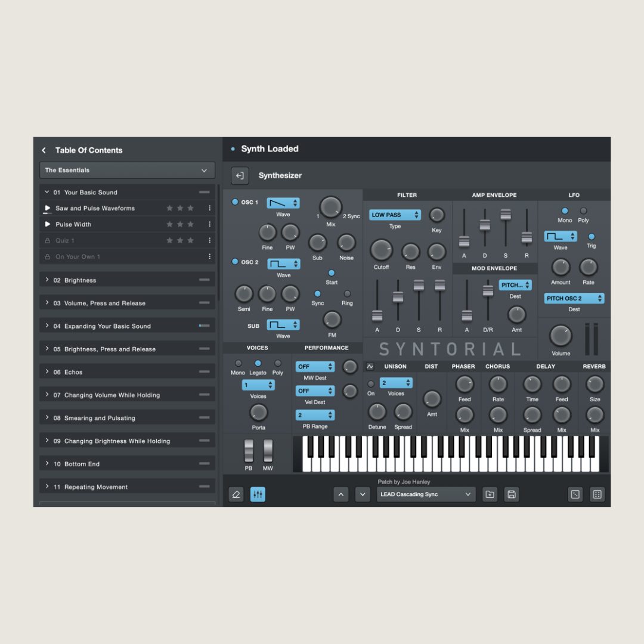Viewport: 644px width, 644px height.
Task: Open the MW Dest dropdown
Action: point(315,366)
